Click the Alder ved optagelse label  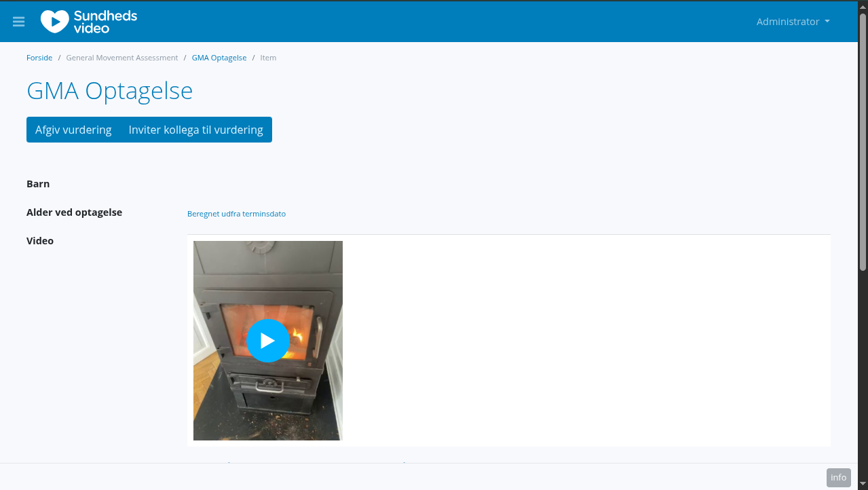pos(75,212)
